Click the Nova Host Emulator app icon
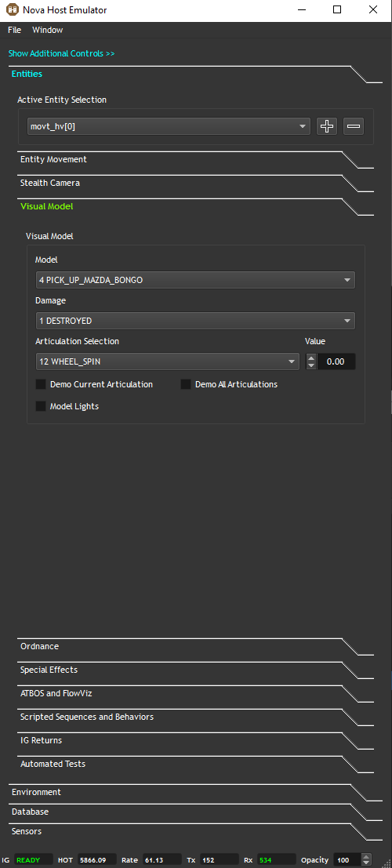 coord(13,9)
